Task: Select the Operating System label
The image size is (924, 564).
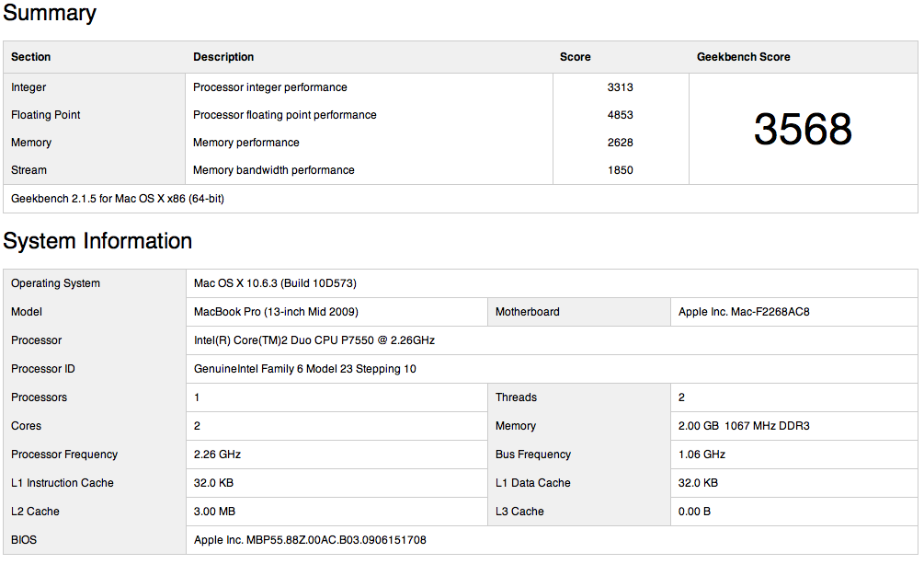Action: [x=55, y=283]
